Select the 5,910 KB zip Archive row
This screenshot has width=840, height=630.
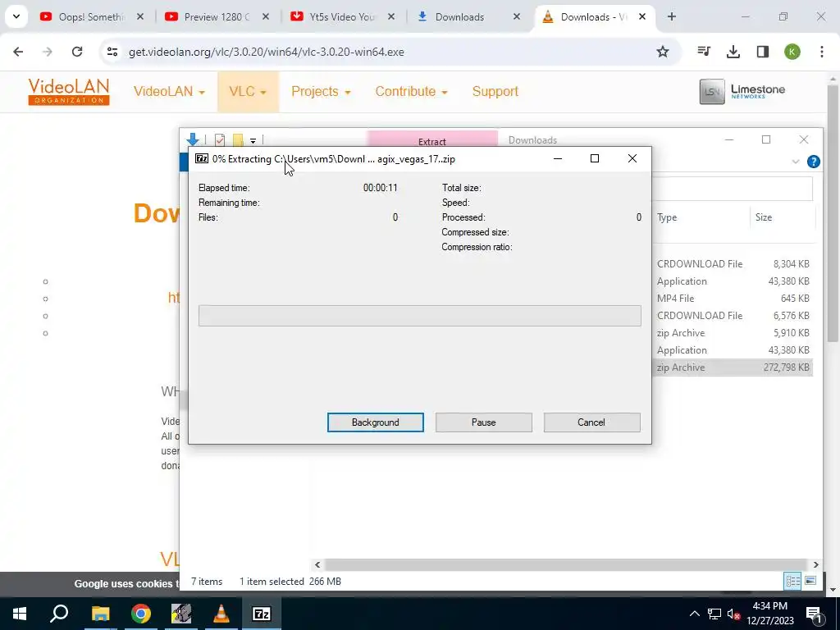733,333
